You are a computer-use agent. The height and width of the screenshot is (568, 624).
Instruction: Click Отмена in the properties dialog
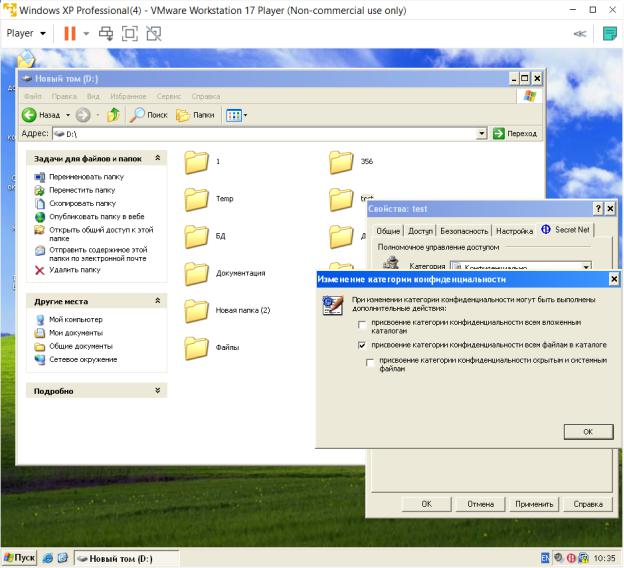[x=480, y=504]
